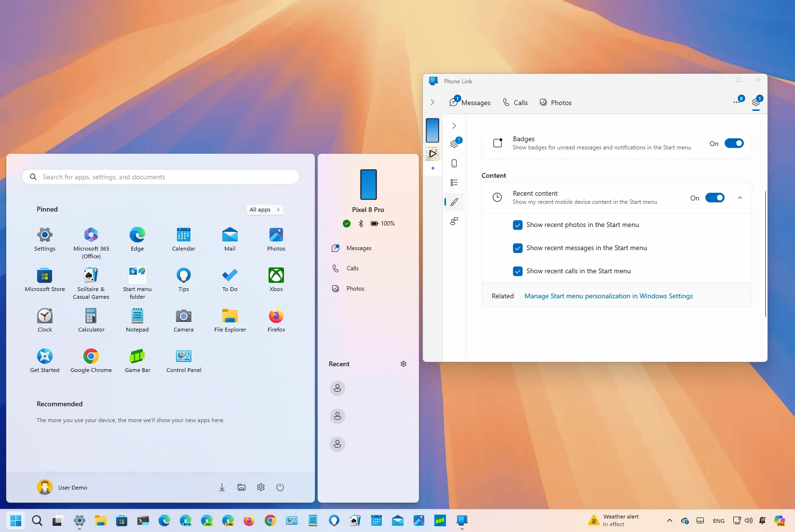
Task: Open All apps in the Start menu
Action: click(264, 209)
